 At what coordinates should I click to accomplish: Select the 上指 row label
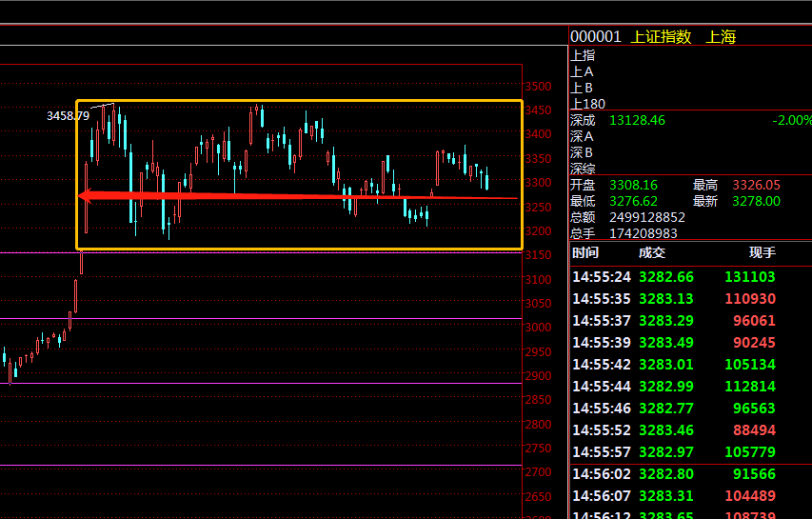tap(583, 55)
